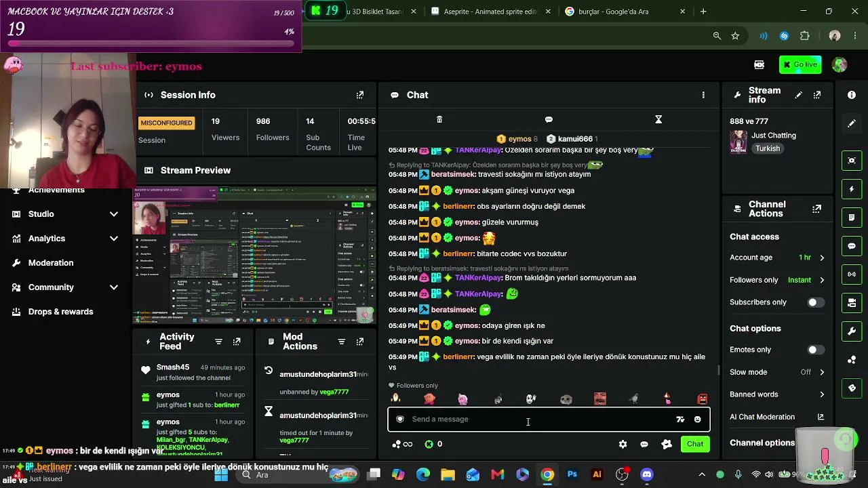Open Banned words list
Screen dimensions: 868x488
tap(777, 394)
